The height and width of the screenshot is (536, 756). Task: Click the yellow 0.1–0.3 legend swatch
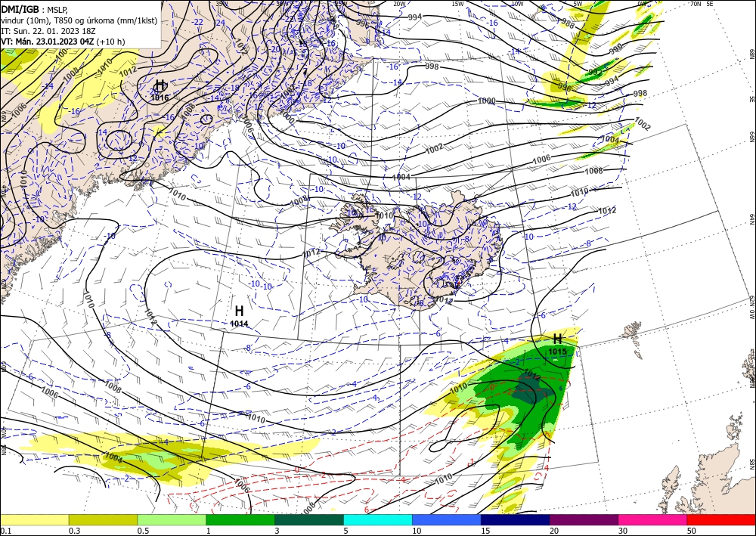[34, 519]
